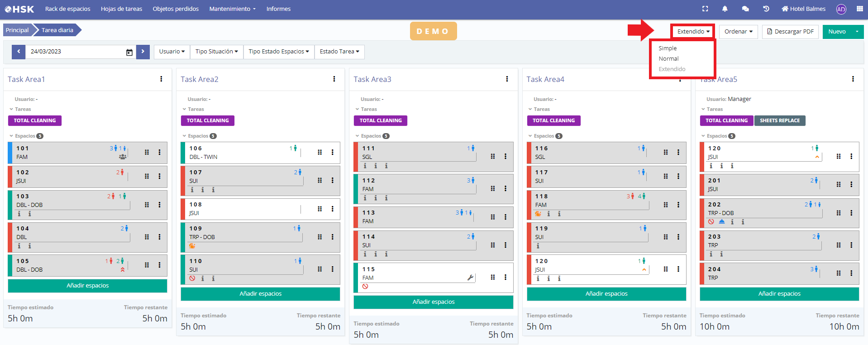Collapse the Espacios section in Task Area2
Viewport: 868px width, 345px height.
[184, 136]
